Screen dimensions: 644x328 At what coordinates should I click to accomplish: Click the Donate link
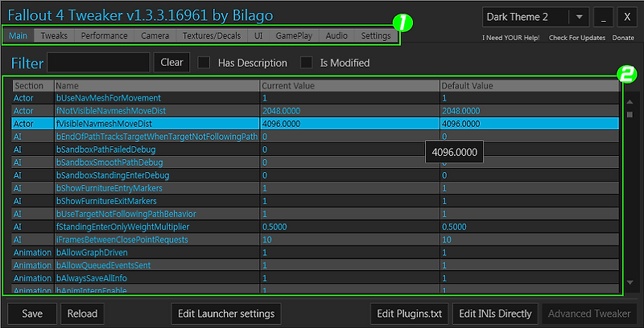click(623, 38)
